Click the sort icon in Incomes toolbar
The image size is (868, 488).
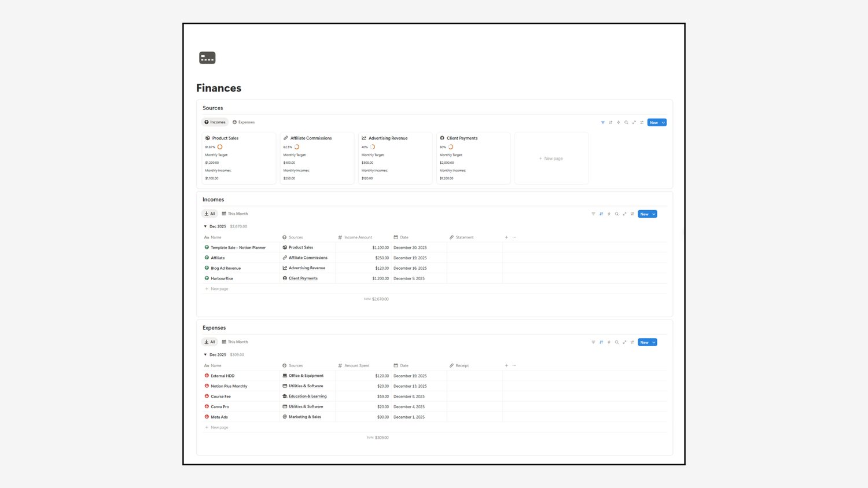click(x=601, y=214)
